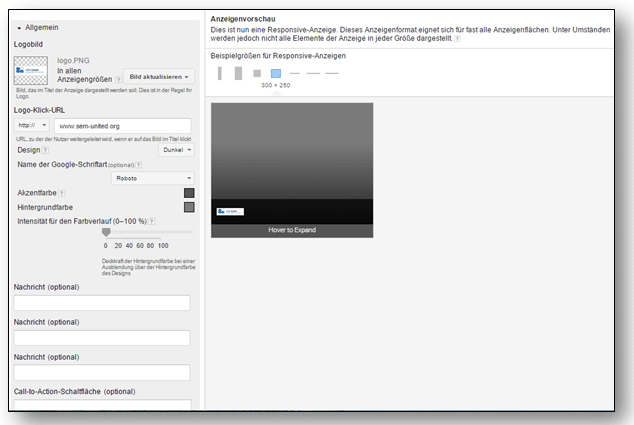
Task: Open the http:// protocol dropdown
Action: [x=32, y=125]
